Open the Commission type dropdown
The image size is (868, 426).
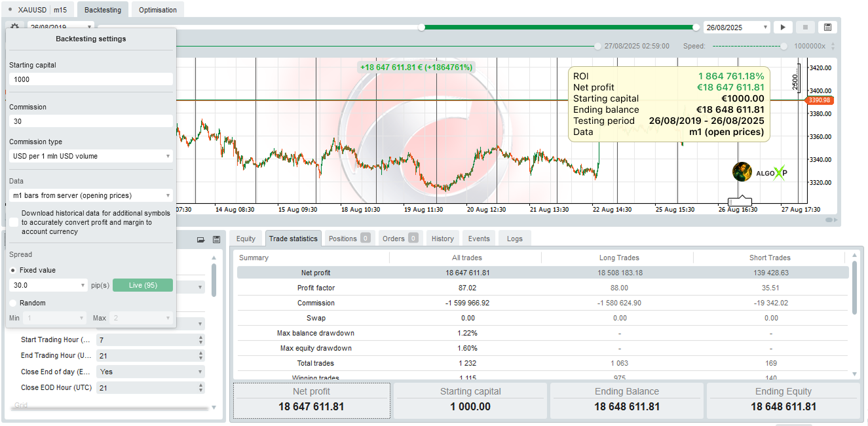point(91,156)
